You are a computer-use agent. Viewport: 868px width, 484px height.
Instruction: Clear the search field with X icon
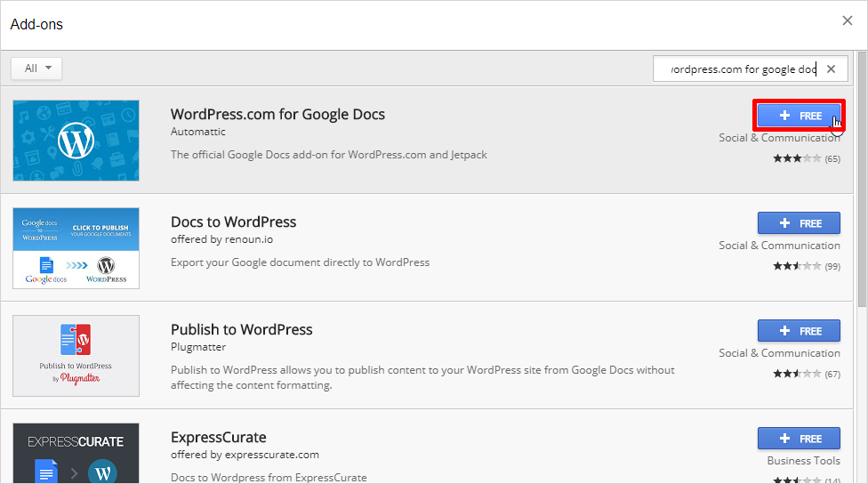pos(831,69)
